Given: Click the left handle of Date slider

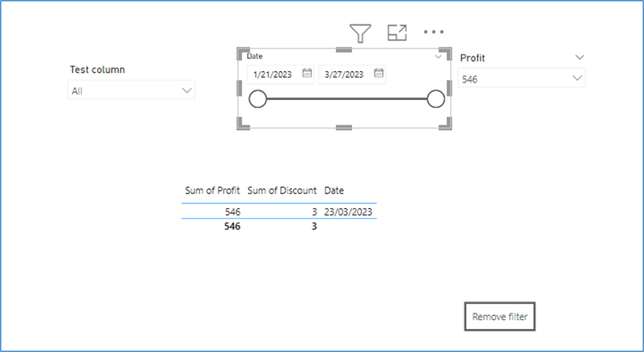Looking at the screenshot, I should click(258, 99).
